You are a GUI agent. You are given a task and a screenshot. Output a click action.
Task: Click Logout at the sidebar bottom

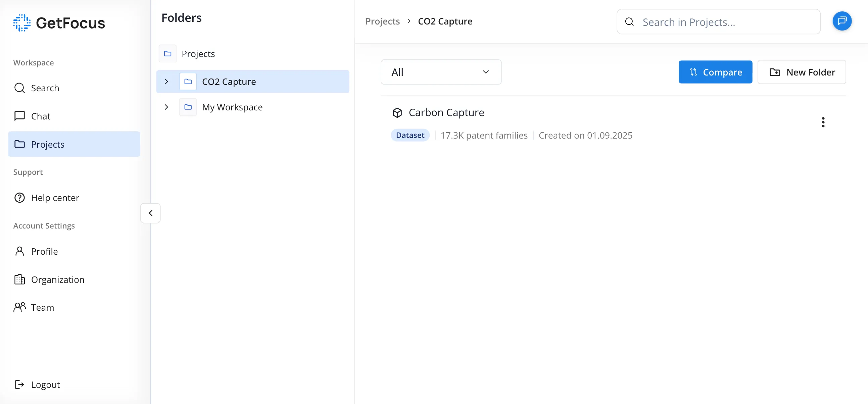pyautogui.click(x=74, y=385)
